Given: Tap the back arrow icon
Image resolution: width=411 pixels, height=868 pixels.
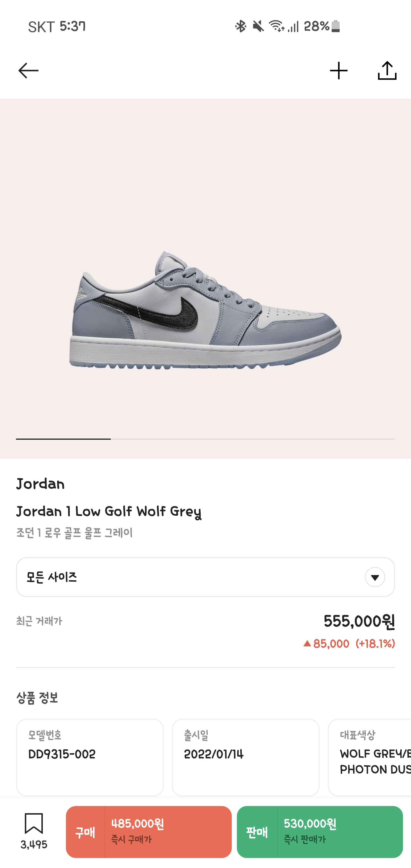Looking at the screenshot, I should point(28,71).
